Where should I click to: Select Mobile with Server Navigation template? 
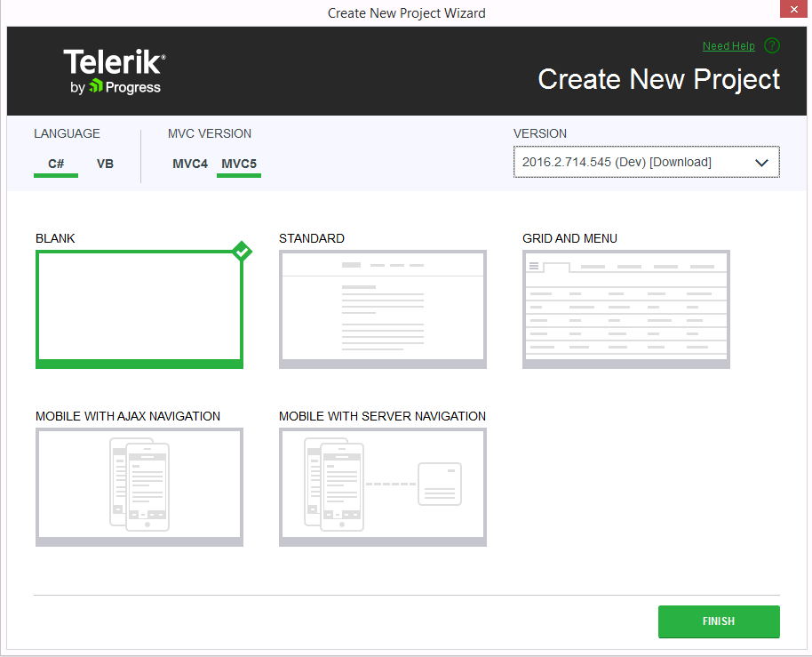(383, 487)
